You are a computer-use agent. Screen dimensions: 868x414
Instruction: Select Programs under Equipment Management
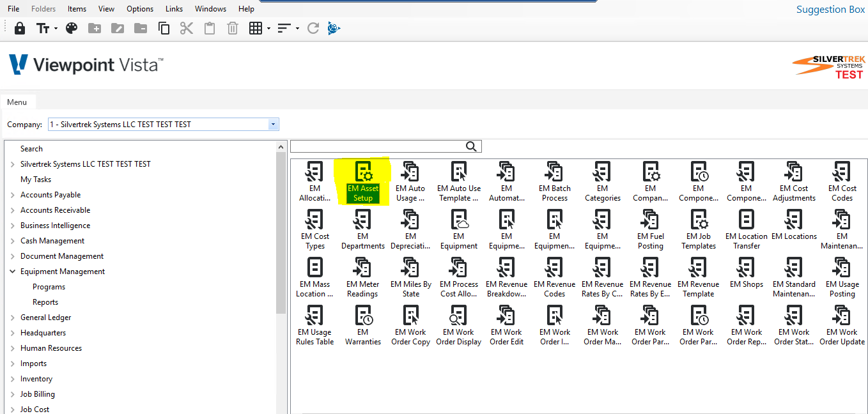[49, 287]
